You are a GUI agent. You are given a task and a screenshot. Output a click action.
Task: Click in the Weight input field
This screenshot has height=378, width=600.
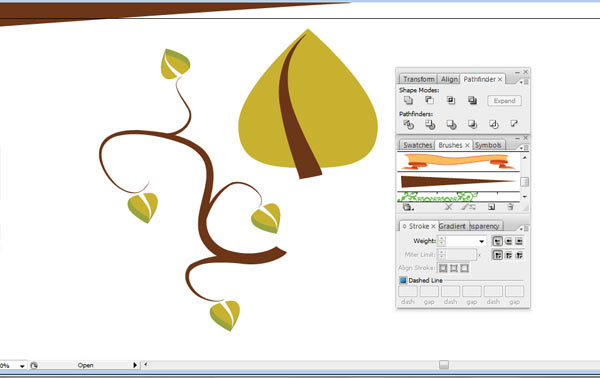pos(461,241)
